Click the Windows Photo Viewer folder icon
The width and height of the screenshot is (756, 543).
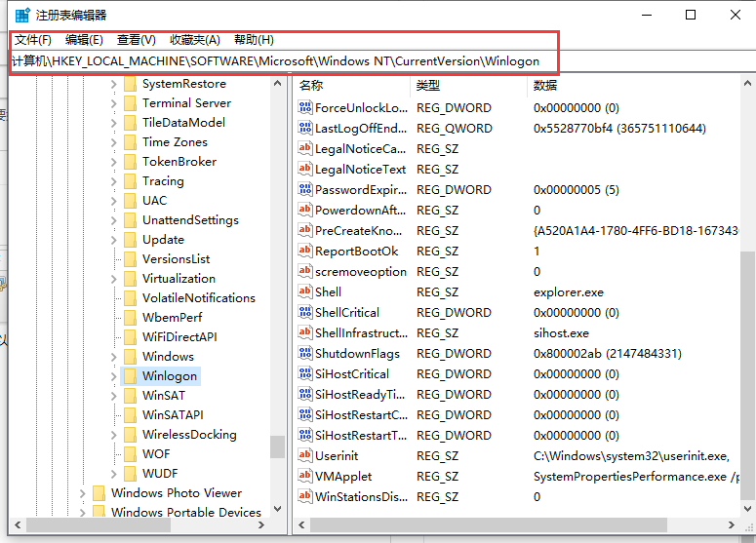[99, 493]
